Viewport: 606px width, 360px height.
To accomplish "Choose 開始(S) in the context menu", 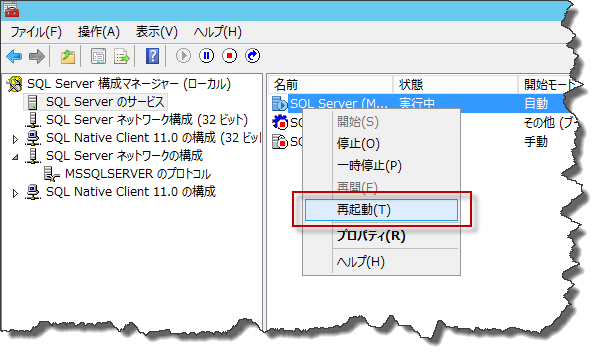I will point(381,122).
